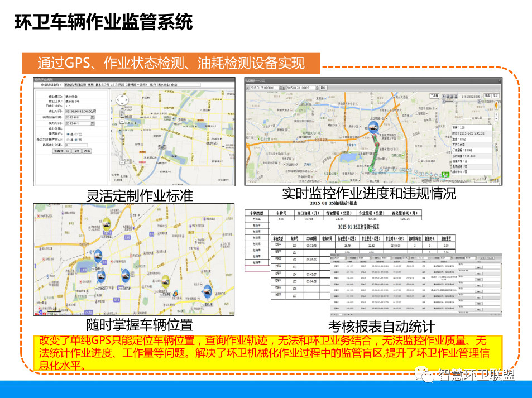Select the vehicle truck marker on the route map
This screenshot has height=398, width=532.
(x=374, y=128)
